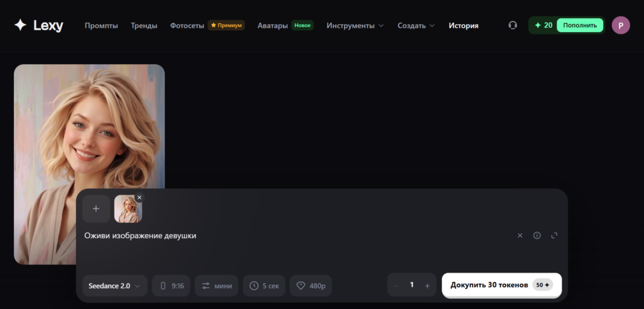Viewport: 644px width, 309px height.
Task: Click the P profile avatar
Action: (621, 26)
